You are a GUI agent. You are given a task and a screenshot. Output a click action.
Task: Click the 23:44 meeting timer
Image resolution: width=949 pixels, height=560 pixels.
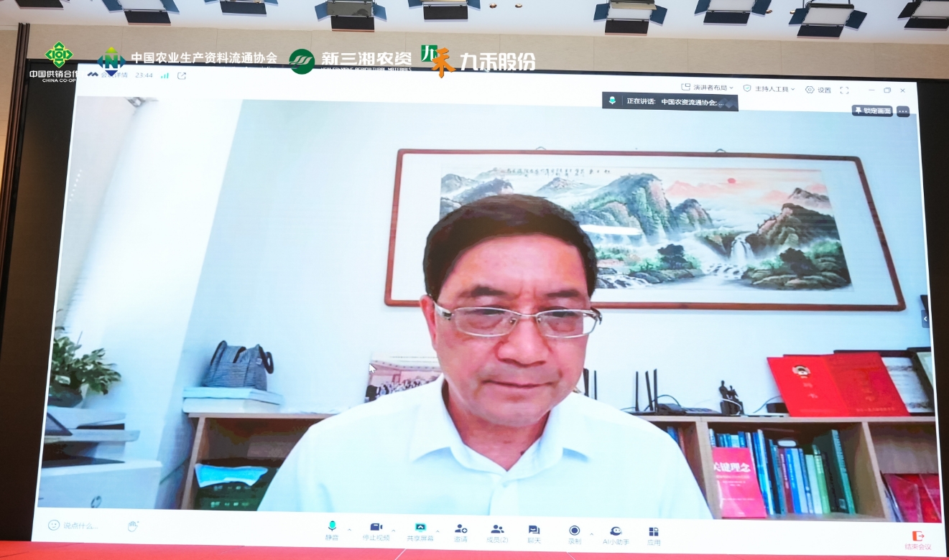pyautogui.click(x=144, y=75)
